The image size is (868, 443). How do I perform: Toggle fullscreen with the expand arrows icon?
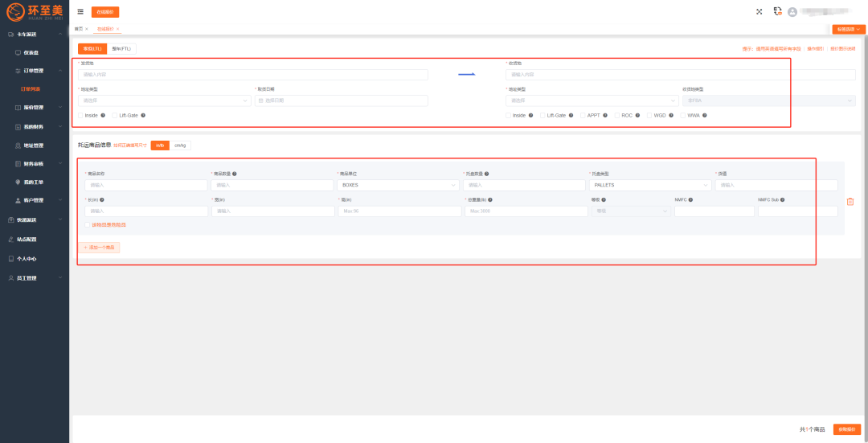point(759,11)
